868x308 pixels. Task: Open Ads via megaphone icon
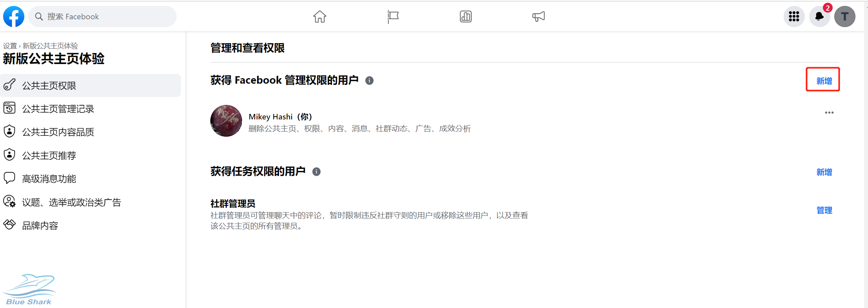tap(538, 16)
